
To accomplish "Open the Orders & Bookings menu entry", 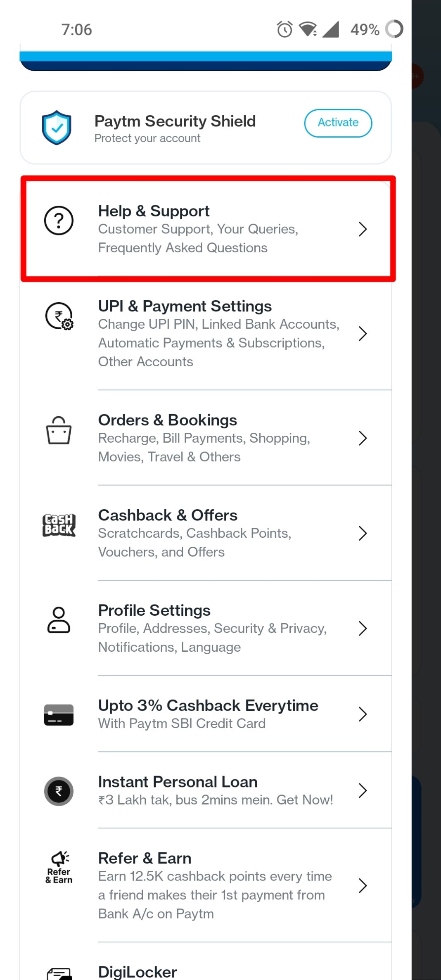I will point(206,438).
